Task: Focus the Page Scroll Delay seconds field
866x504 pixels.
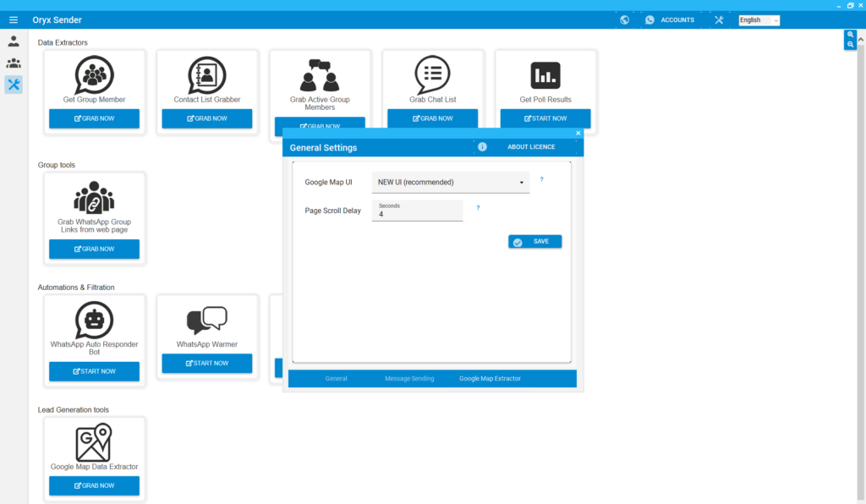Action: coord(417,211)
